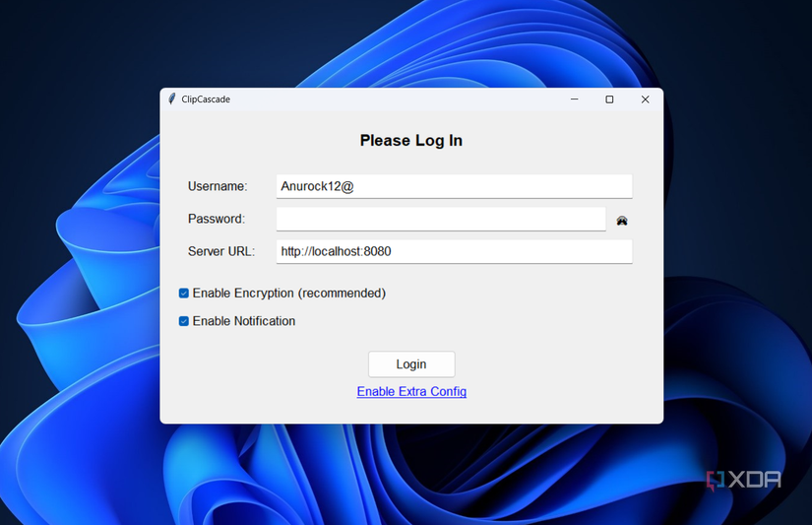Maximize the ClipCascade window
This screenshot has width=812, height=525.
coord(609,98)
